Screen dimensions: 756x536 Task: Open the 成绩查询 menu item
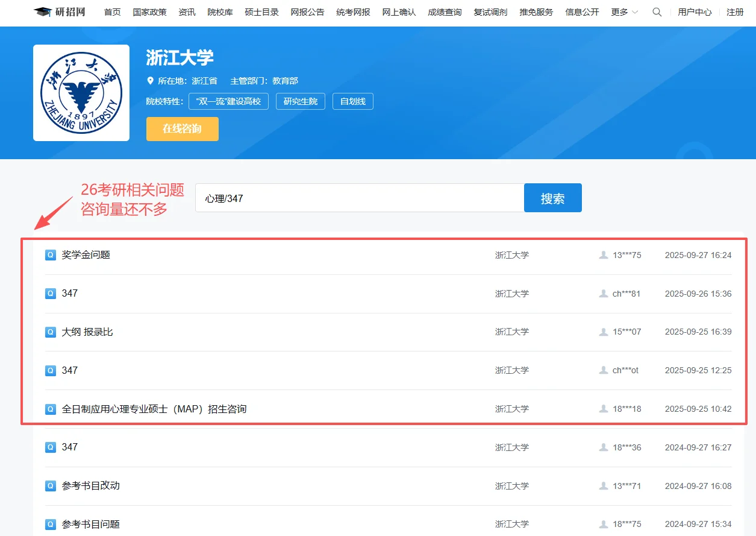point(444,11)
